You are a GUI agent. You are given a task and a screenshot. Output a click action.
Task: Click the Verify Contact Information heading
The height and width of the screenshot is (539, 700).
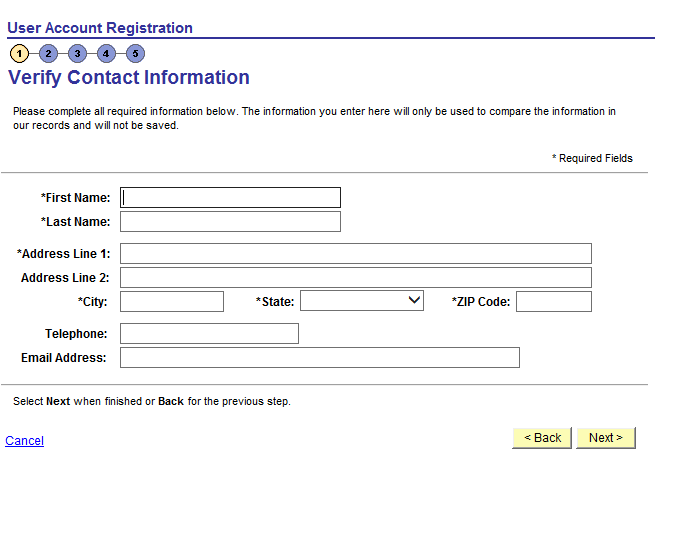click(129, 78)
